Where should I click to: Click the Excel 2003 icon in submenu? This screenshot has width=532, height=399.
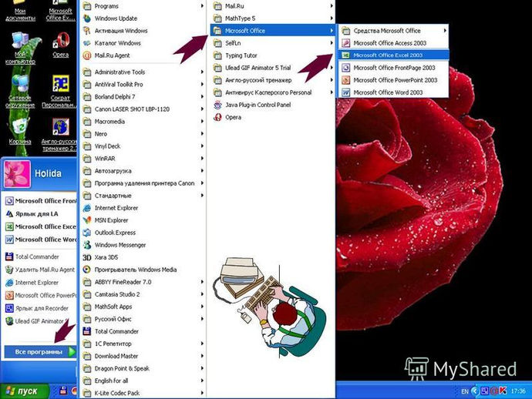pos(345,55)
